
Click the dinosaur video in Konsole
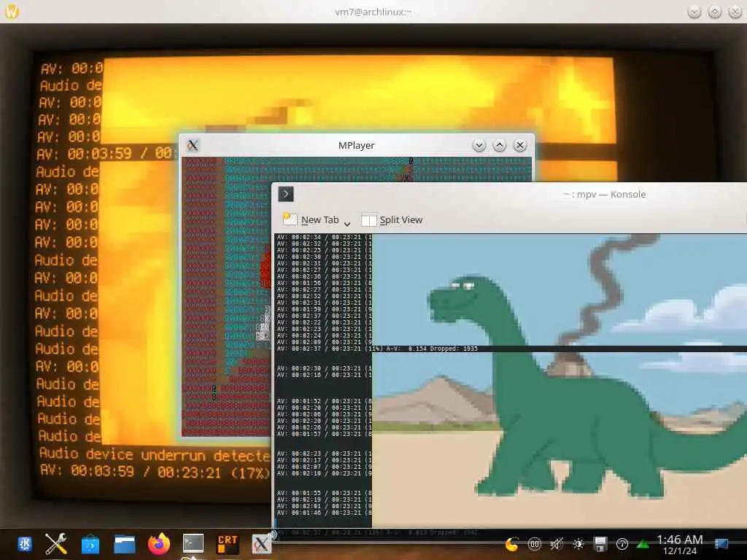[x=560, y=380]
